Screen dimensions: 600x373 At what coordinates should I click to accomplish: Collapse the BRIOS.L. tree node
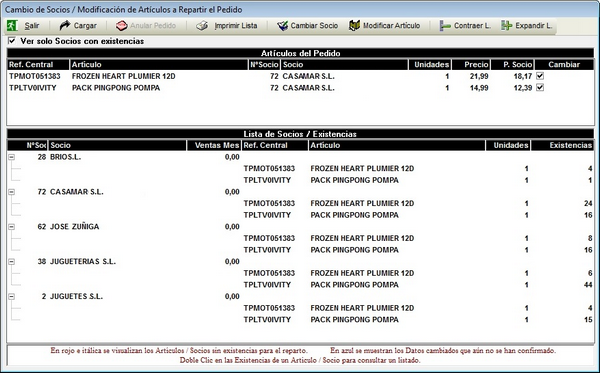12,157
